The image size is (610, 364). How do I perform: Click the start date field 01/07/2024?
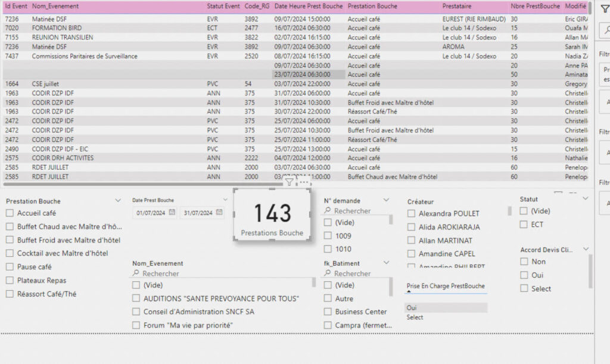(x=151, y=213)
